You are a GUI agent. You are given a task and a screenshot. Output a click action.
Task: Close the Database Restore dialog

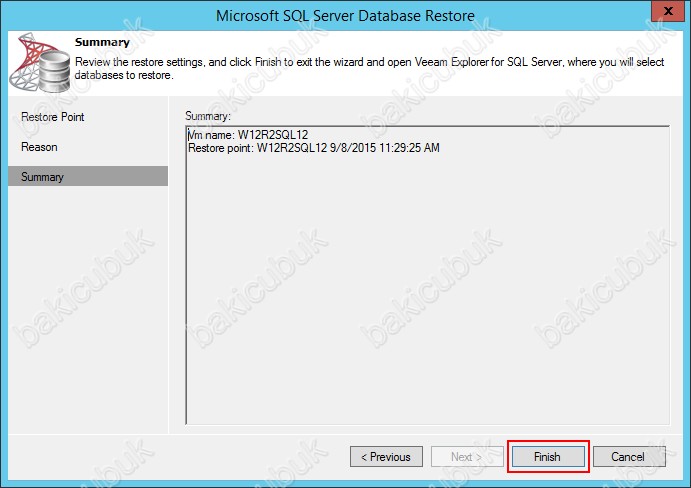(668, 11)
